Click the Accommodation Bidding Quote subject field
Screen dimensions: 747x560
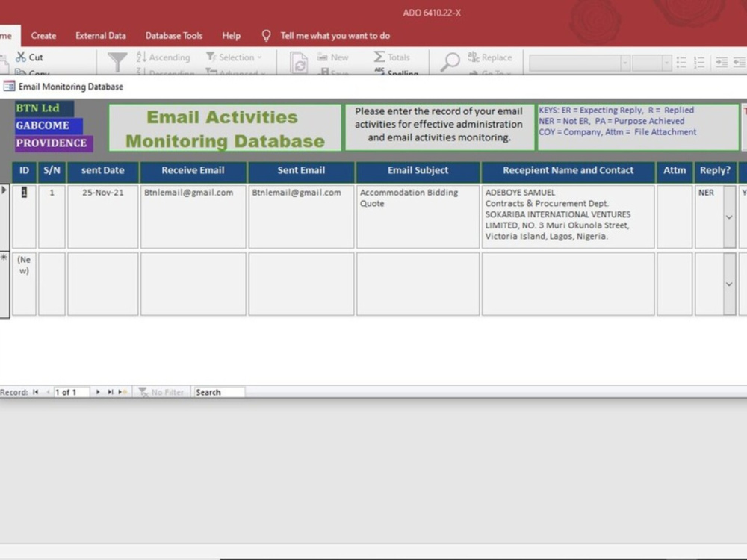418,217
